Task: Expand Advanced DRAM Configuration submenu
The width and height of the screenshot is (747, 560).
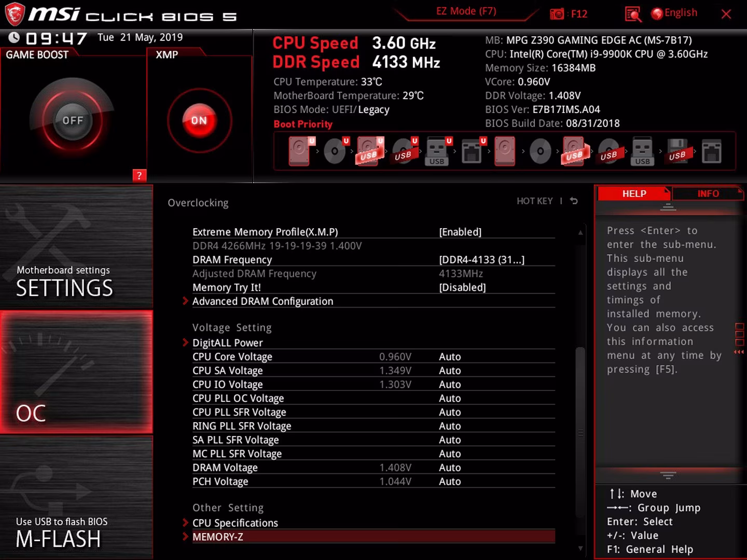Action: (262, 301)
